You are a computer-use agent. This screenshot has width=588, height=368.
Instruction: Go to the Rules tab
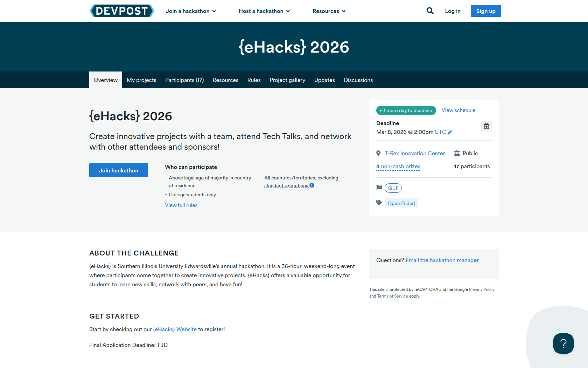click(254, 80)
